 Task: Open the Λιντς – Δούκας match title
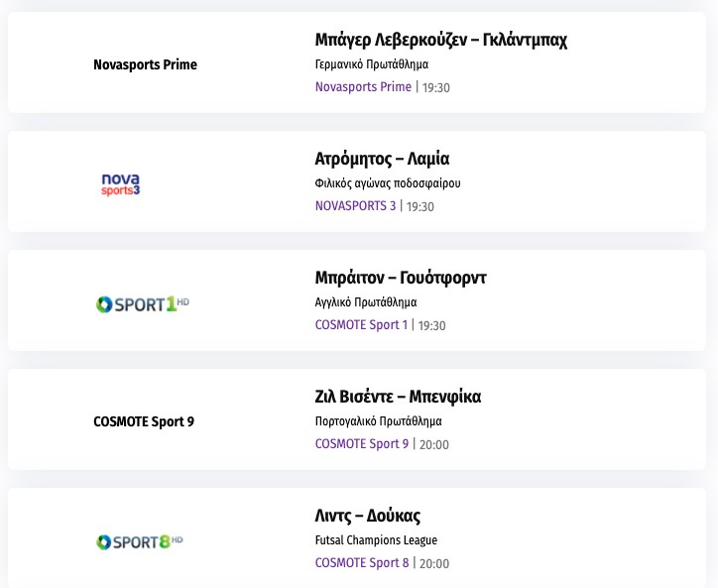tap(367, 516)
